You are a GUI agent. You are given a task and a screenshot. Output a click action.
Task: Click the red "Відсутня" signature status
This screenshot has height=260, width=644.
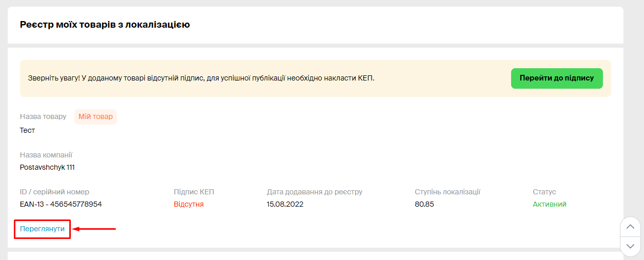tap(188, 204)
